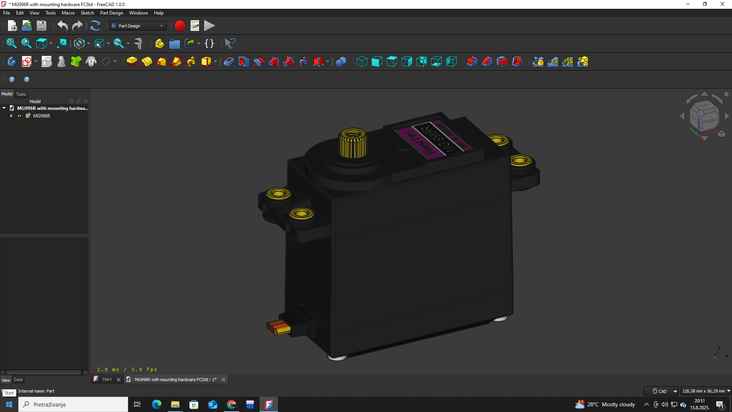Click the red Record macro button
This screenshot has width=732, height=412.
[x=180, y=26]
